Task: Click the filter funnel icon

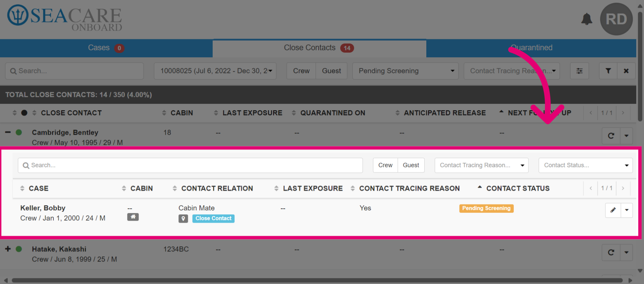Action: (x=608, y=71)
